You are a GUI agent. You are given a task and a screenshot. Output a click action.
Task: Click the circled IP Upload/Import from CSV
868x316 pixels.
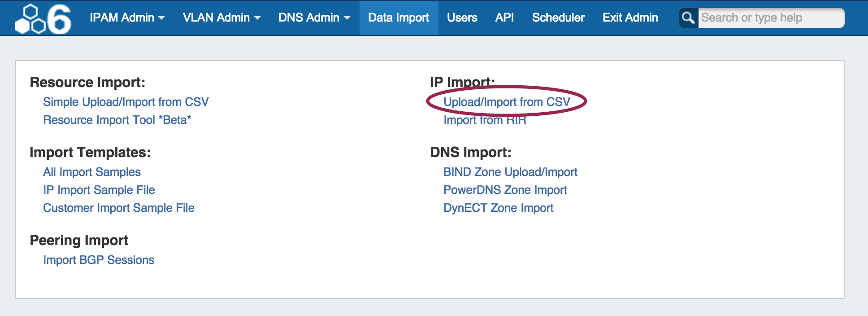point(507,102)
